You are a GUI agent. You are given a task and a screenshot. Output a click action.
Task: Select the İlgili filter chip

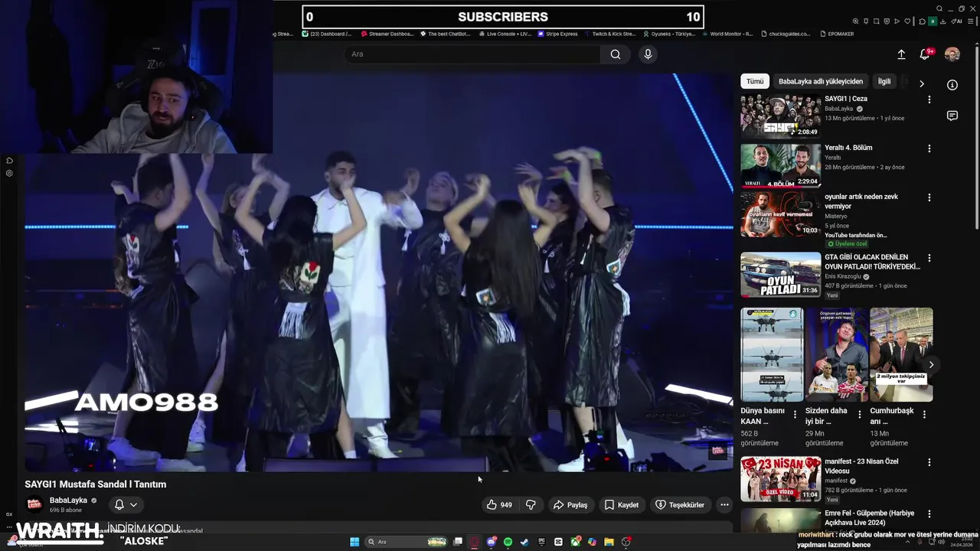click(x=884, y=81)
